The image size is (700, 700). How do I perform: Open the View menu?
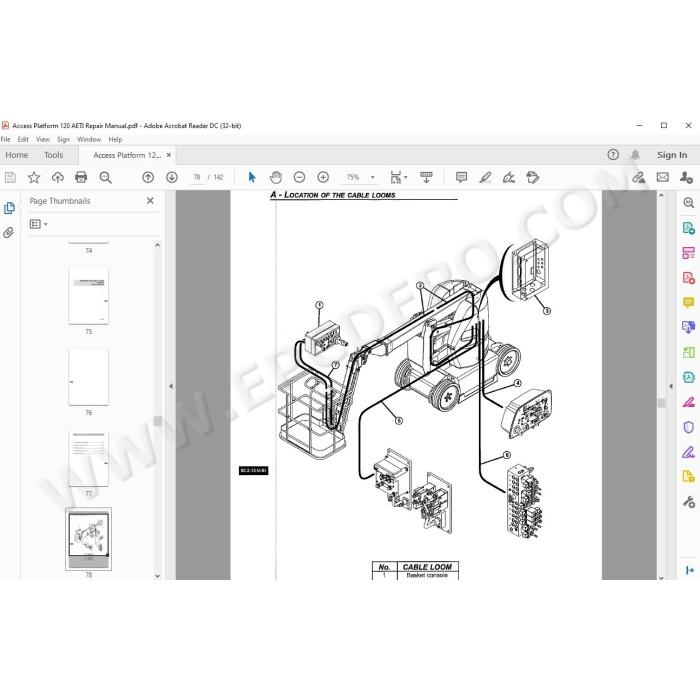(x=43, y=139)
